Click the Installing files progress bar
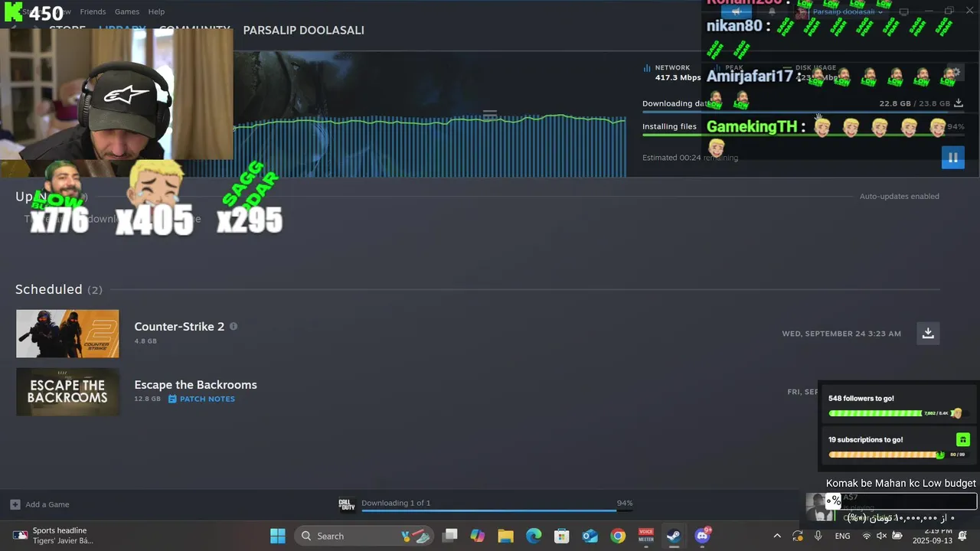This screenshot has height=551, width=980. click(x=803, y=135)
